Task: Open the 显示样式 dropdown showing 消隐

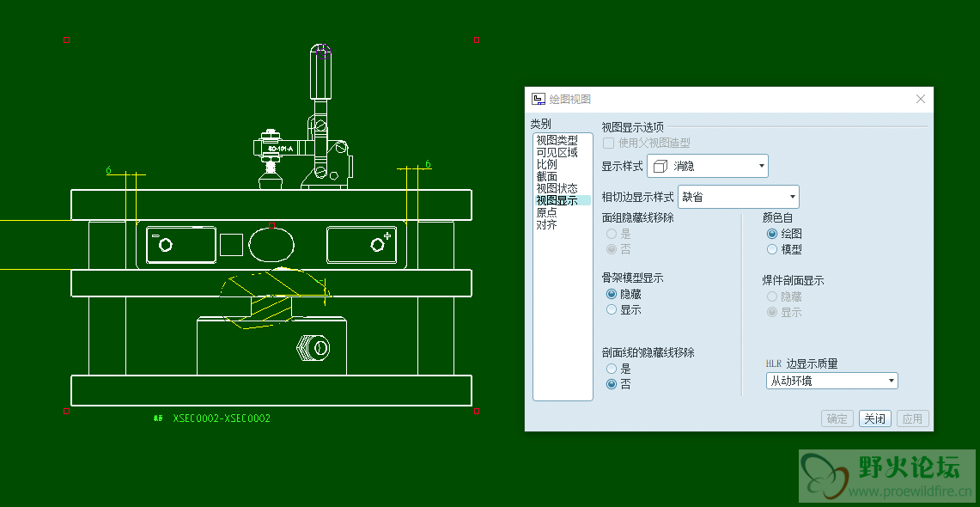Action: click(x=708, y=166)
